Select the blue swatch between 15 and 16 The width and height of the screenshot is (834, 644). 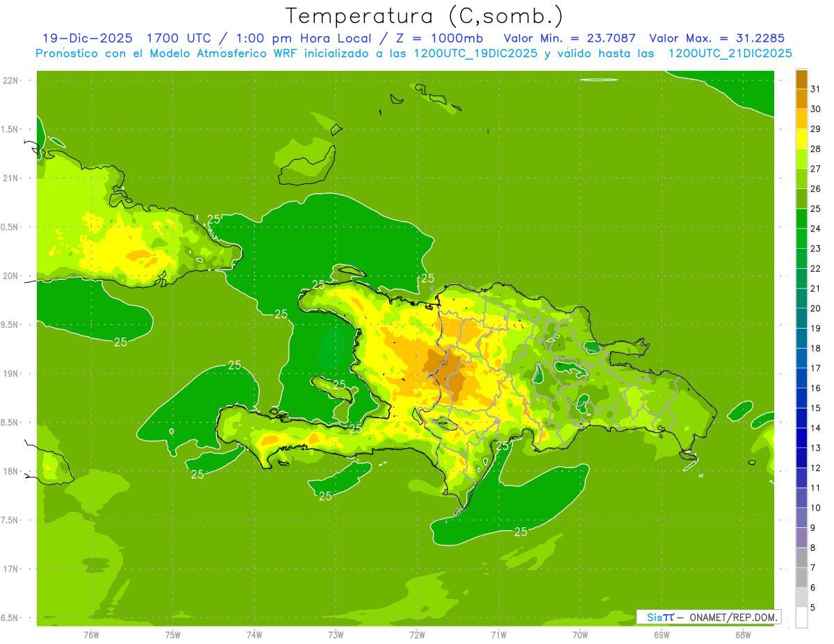coord(801,398)
